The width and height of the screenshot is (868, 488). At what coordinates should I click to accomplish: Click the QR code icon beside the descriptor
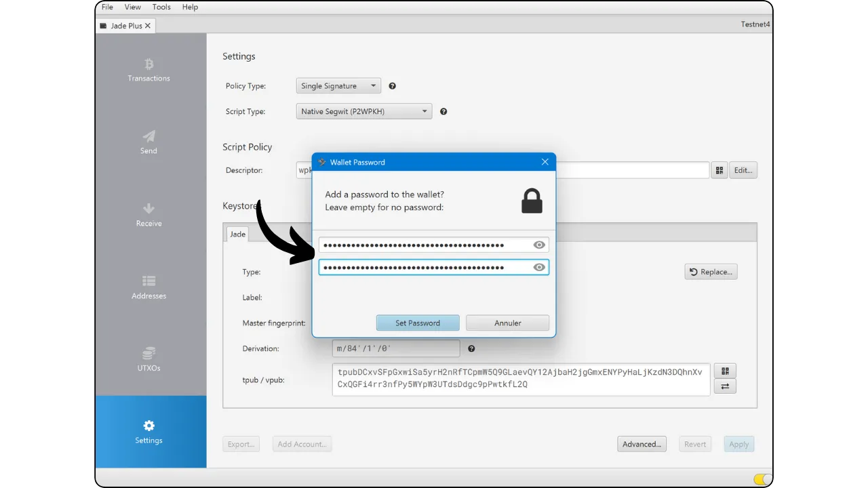click(x=719, y=170)
